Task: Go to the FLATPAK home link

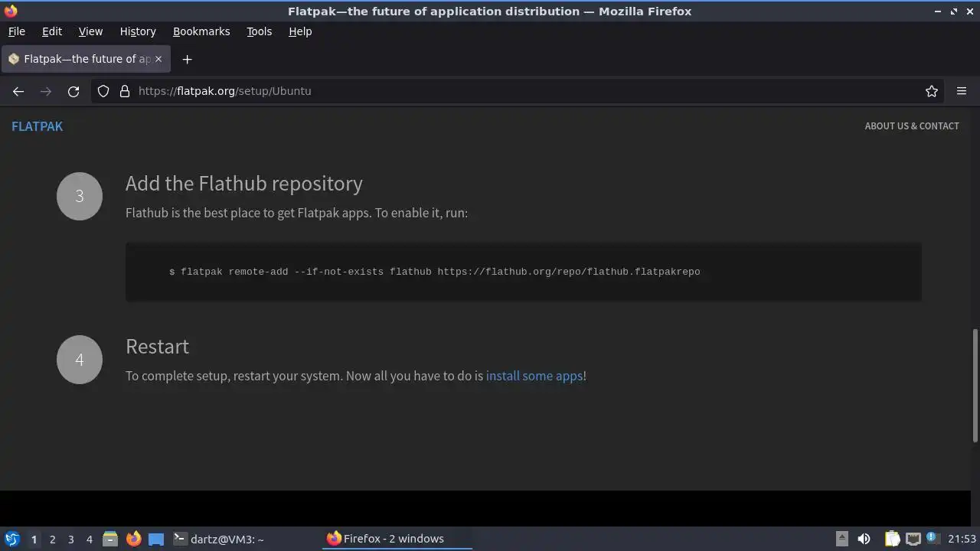Action: 37,126
